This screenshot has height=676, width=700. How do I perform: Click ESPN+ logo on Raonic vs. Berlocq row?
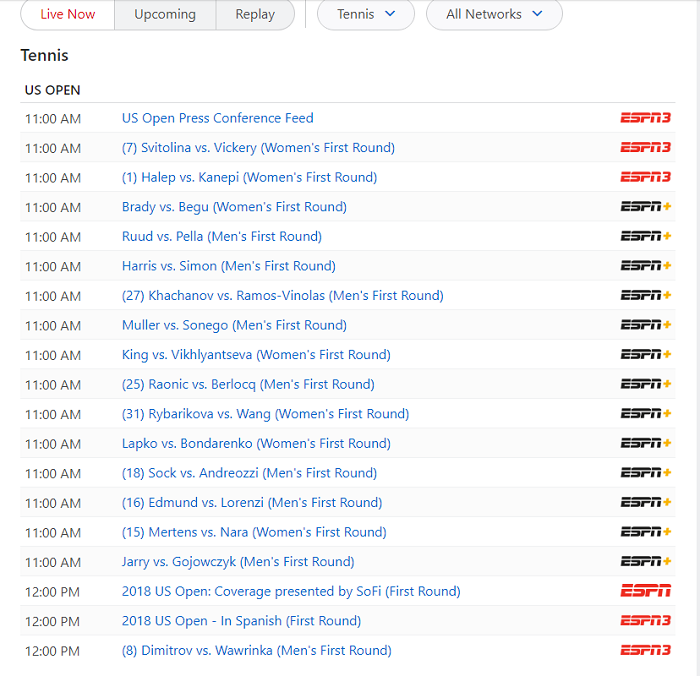(x=646, y=384)
